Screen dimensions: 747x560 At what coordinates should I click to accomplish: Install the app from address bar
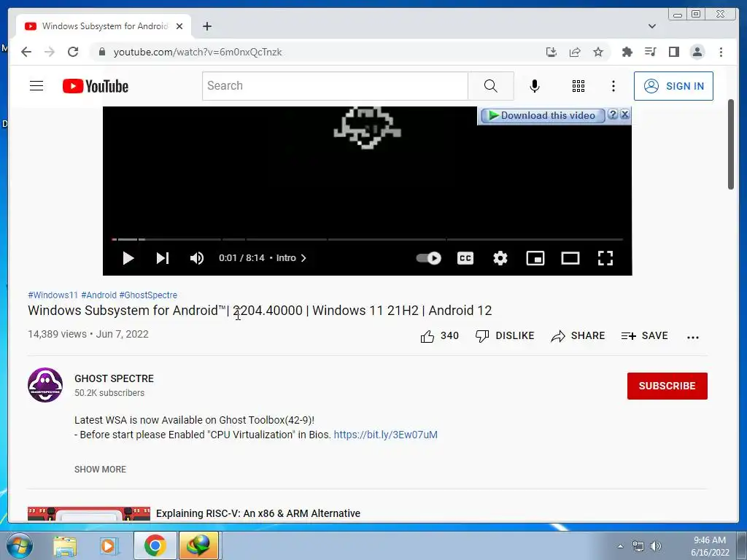tap(551, 52)
